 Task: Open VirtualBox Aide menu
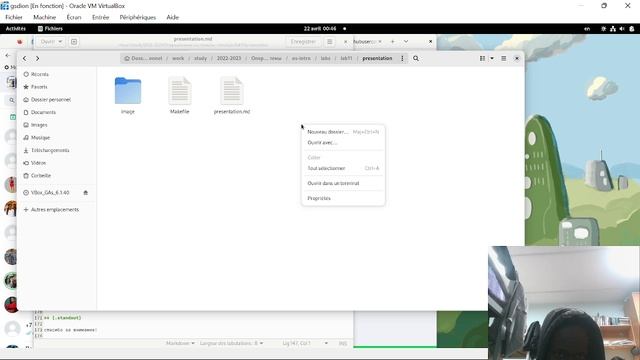click(x=173, y=17)
